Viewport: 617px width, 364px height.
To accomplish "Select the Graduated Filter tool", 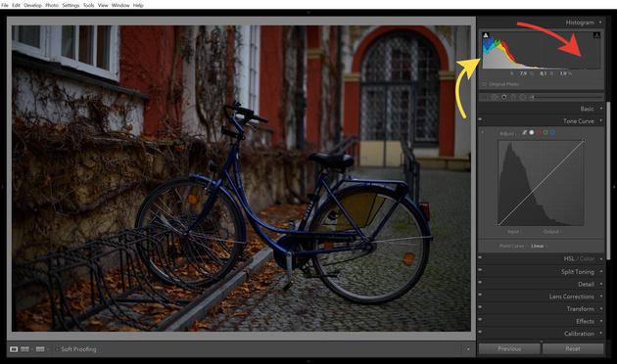I will click(513, 97).
